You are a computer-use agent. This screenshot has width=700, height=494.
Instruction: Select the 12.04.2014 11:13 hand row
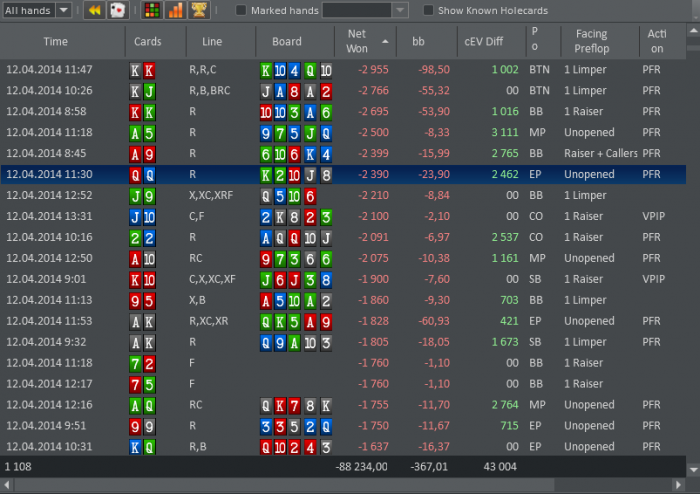(x=343, y=300)
